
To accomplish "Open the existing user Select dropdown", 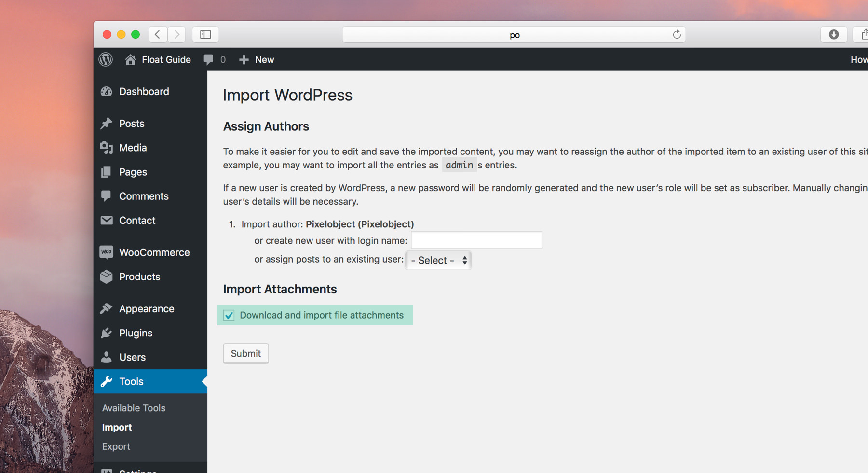I will [x=438, y=260].
